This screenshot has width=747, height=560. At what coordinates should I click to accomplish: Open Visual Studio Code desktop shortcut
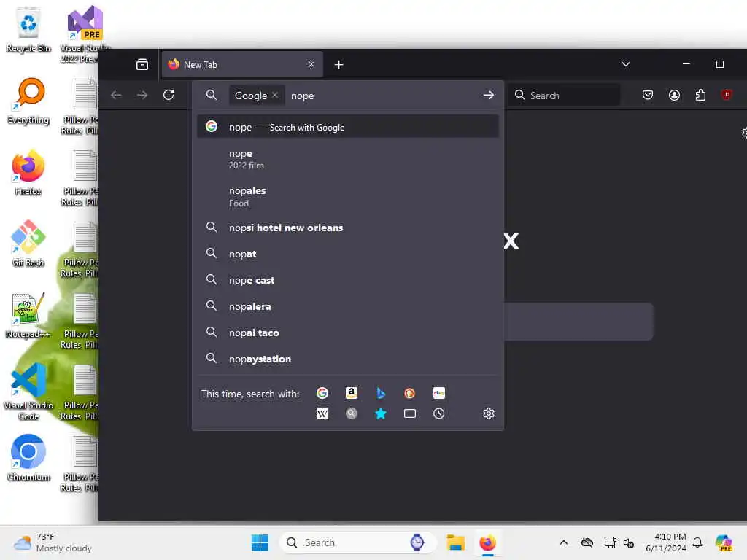point(28,392)
